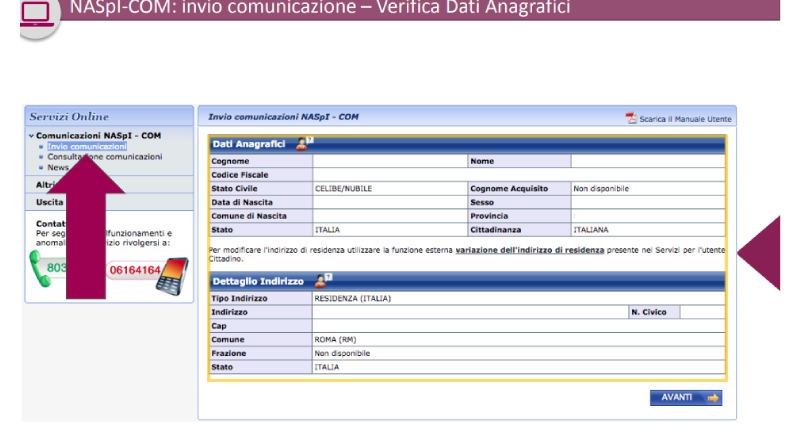Click the Codice Fiscale value field
The image size is (800, 430).
[x=519, y=175]
